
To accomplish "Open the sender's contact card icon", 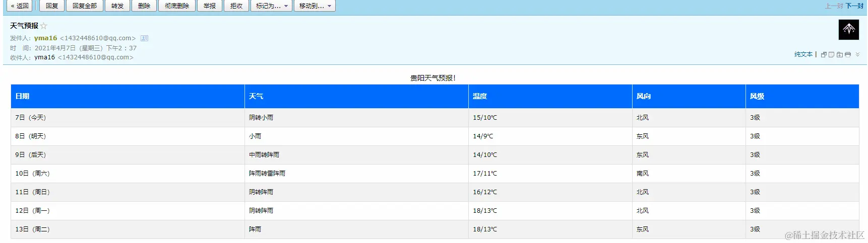I will click(x=144, y=38).
